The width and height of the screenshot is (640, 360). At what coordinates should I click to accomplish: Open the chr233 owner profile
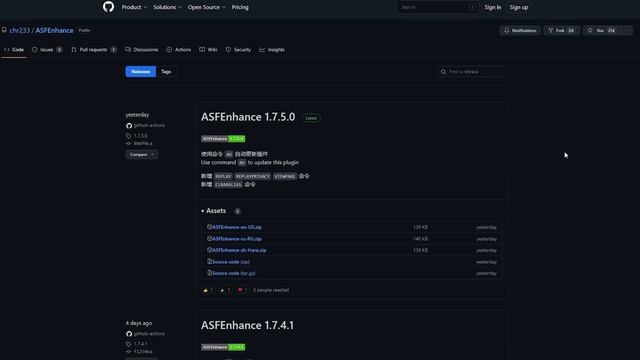tap(20, 31)
